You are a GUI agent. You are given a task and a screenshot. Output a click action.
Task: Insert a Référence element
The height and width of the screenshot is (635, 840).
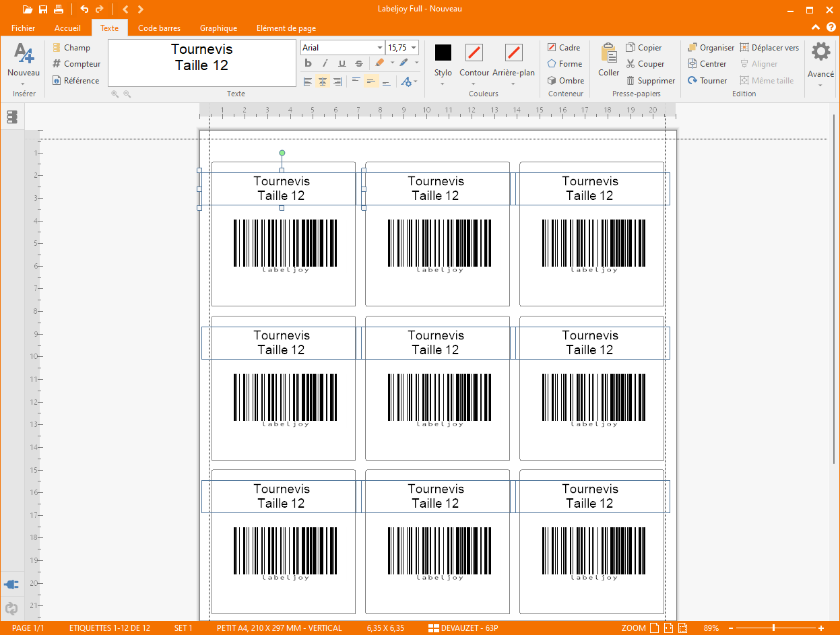click(x=75, y=81)
